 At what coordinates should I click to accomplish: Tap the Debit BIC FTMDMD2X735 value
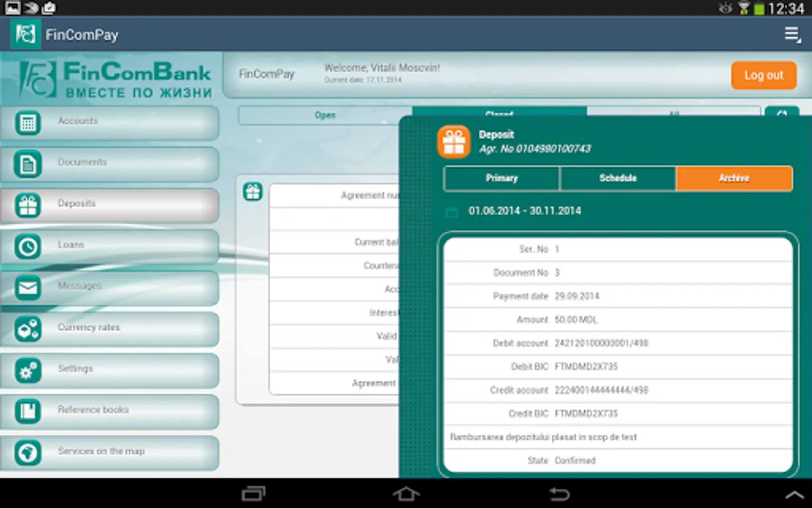coord(586,367)
